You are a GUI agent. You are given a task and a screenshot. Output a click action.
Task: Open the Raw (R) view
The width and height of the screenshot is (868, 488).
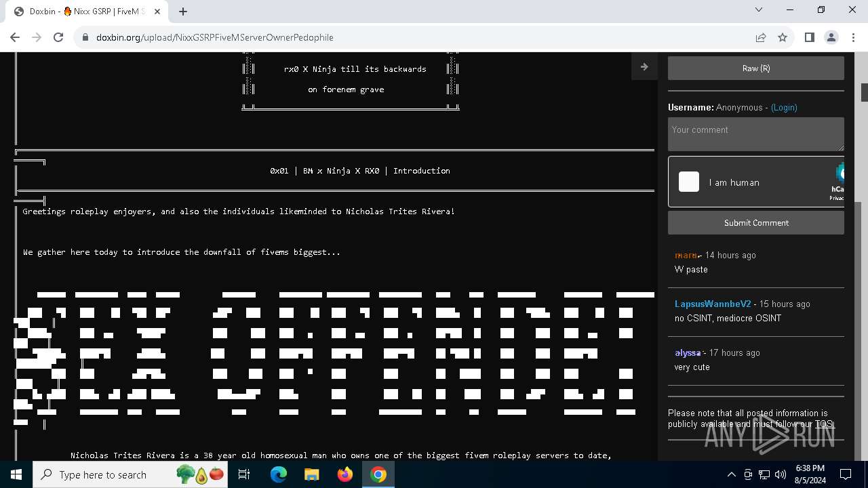[756, 68]
